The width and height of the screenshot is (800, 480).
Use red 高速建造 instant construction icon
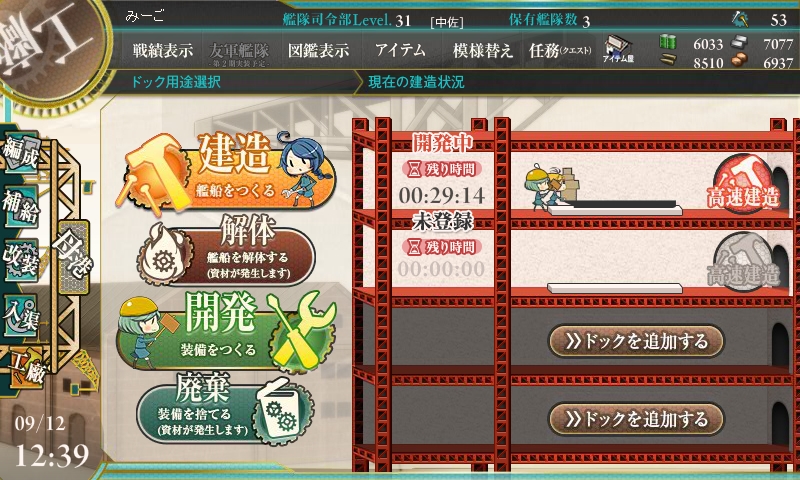743,183
